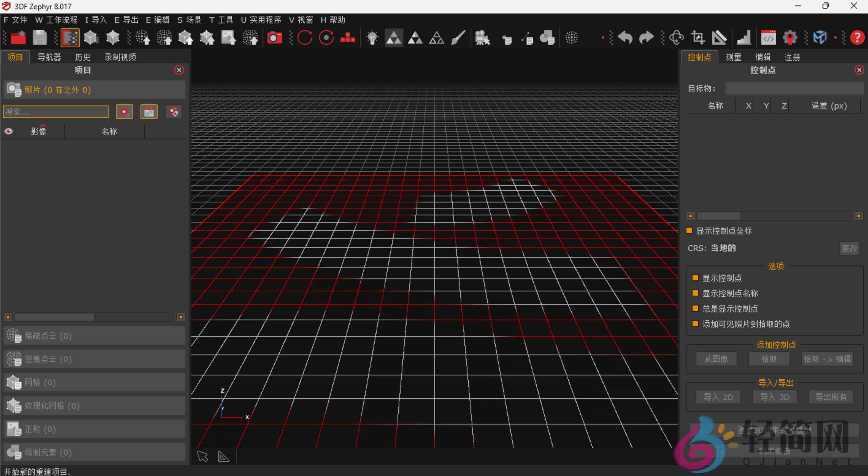Click the red camera capture icon
868x476 pixels.
(274, 37)
